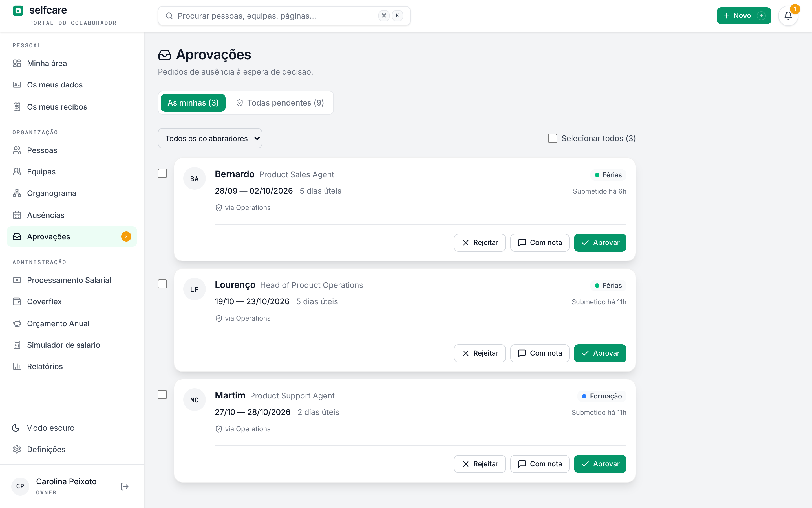Click the selfcare logo icon
The width and height of the screenshot is (812, 508).
(x=18, y=11)
